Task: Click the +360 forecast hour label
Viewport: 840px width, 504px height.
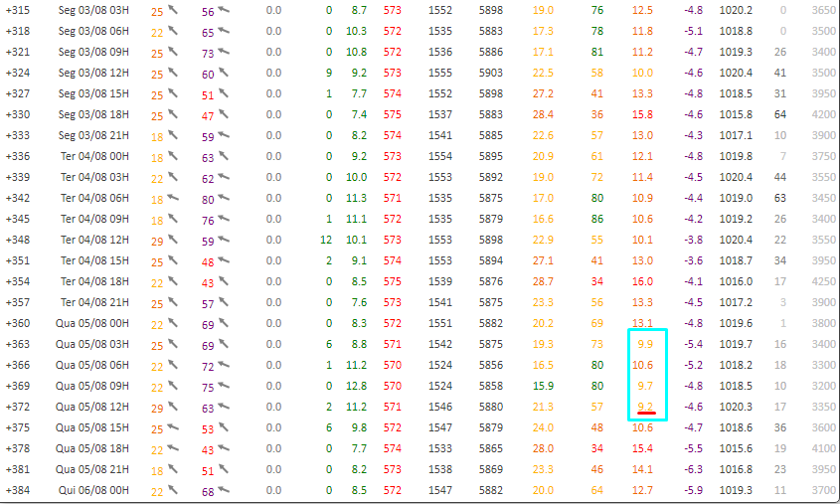Action: [18, 324]
